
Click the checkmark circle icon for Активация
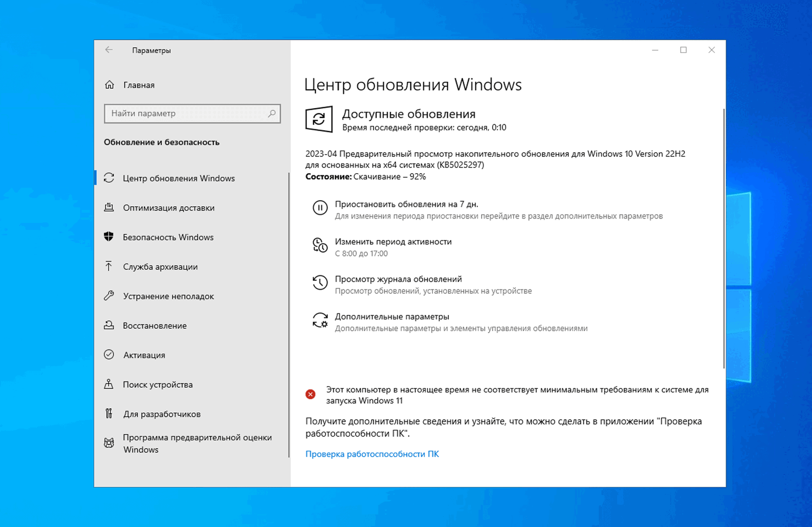pos(109,354)
